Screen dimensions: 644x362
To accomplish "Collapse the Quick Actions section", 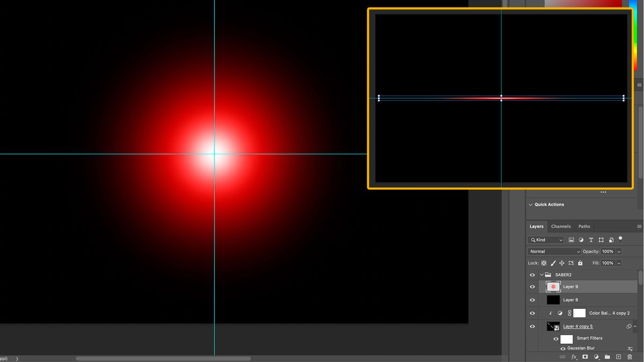I will 531,204.
